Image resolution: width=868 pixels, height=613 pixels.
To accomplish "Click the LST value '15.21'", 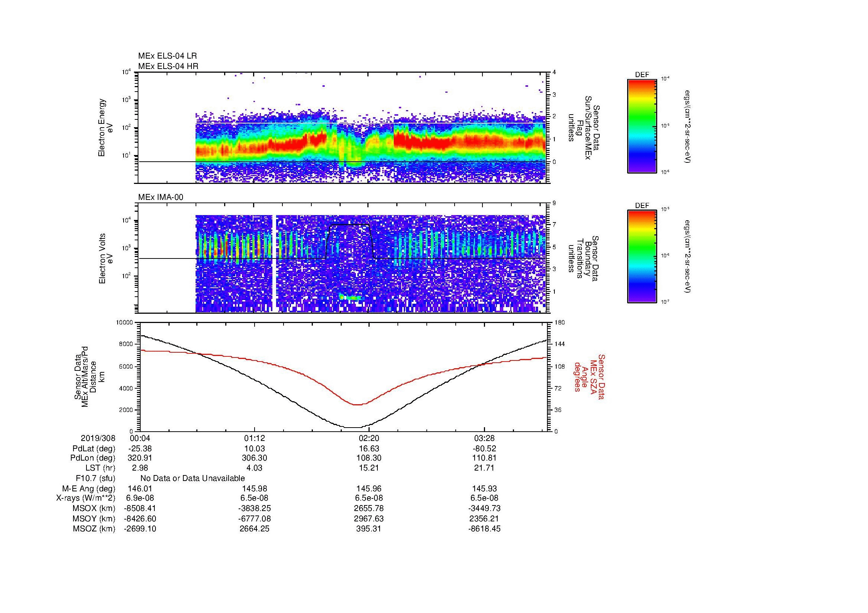I will 369,468.
